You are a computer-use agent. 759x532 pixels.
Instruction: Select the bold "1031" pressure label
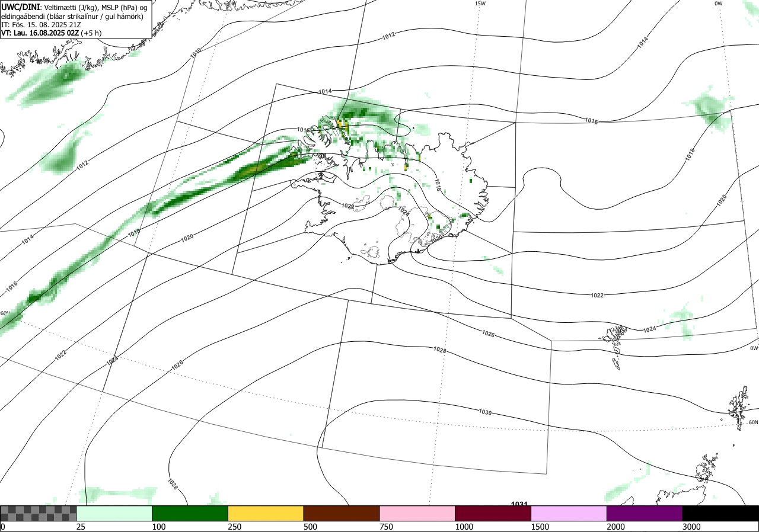point(519,504)
